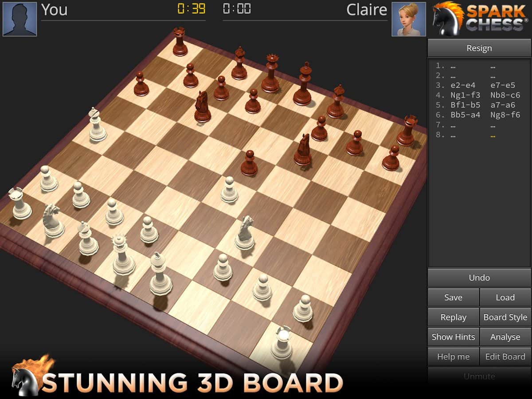Enable Show Hints
Image resolution: width=532 pixels, height=399 pixels.
pyautogui.click(x=453, y=337)
